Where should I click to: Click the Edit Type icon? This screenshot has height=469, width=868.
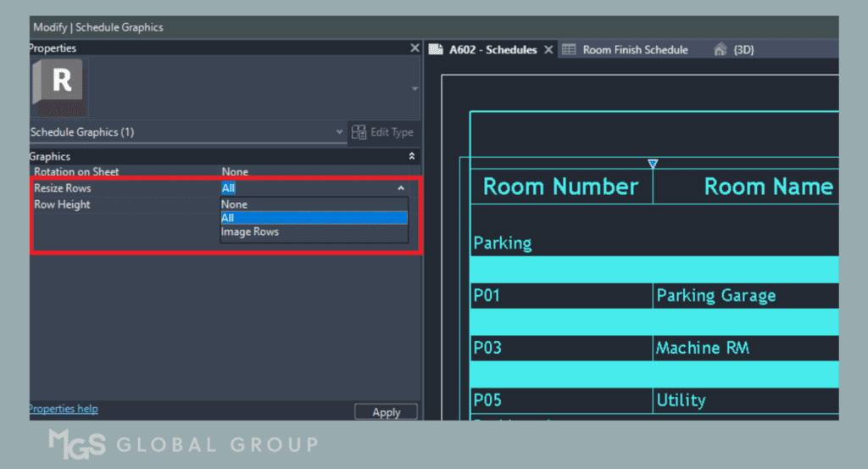click(359, 132)
